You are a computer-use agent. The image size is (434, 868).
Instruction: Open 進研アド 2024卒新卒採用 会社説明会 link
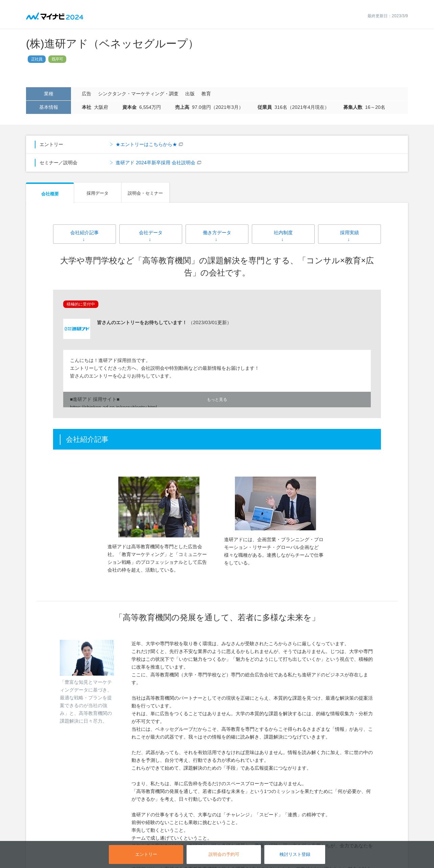[155, 163]
